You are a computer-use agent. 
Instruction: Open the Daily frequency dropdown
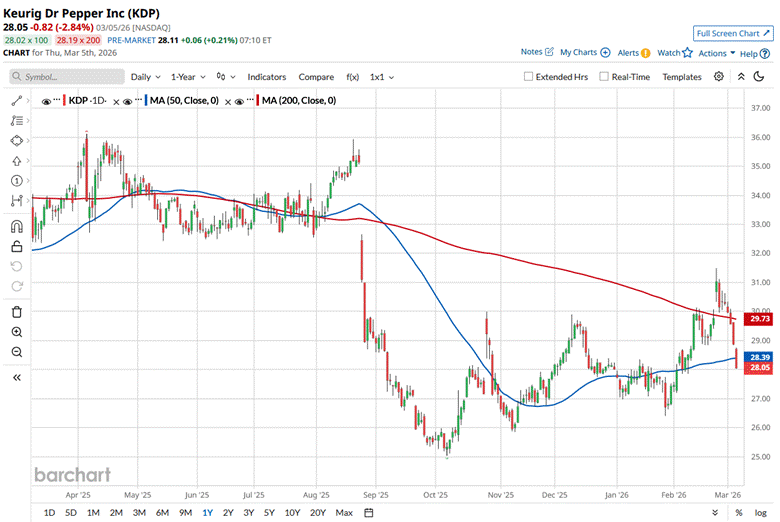point(146,77)
